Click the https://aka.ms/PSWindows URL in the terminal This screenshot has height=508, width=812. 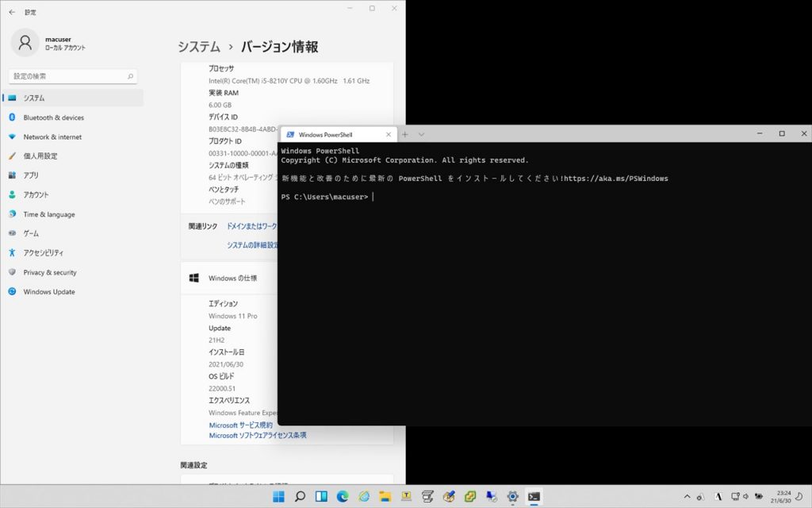point(615,179)
